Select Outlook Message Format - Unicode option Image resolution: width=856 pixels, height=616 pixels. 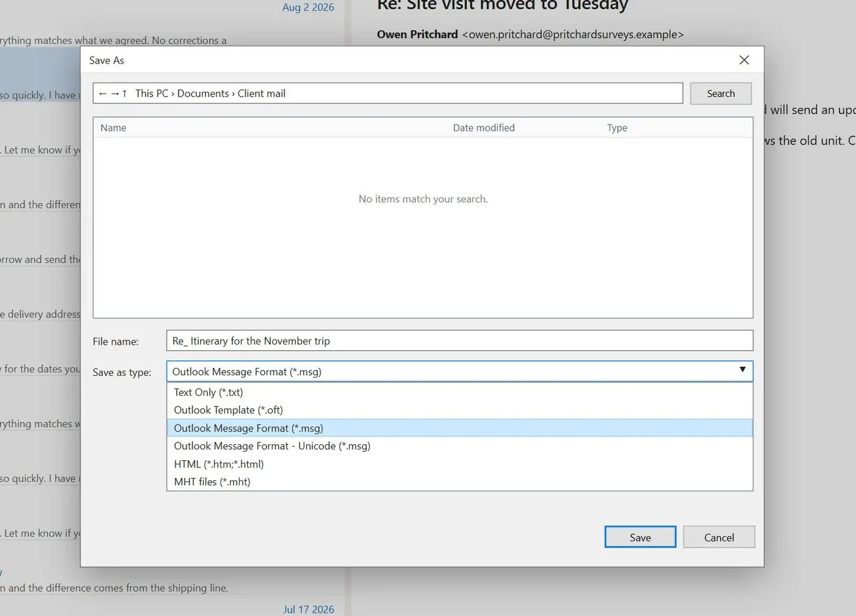click(460, 446)
